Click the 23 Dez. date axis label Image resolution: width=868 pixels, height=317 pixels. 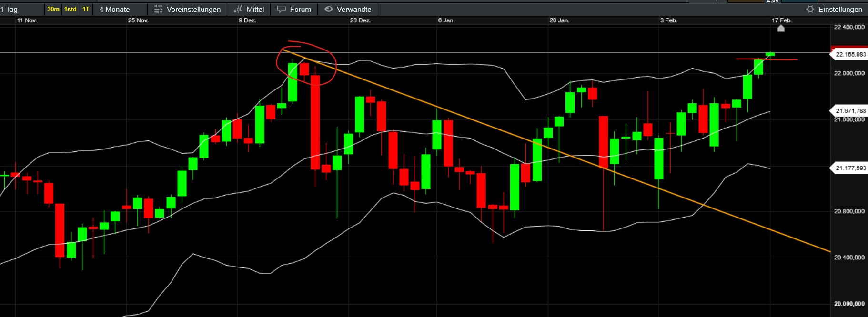pos(360,20)
